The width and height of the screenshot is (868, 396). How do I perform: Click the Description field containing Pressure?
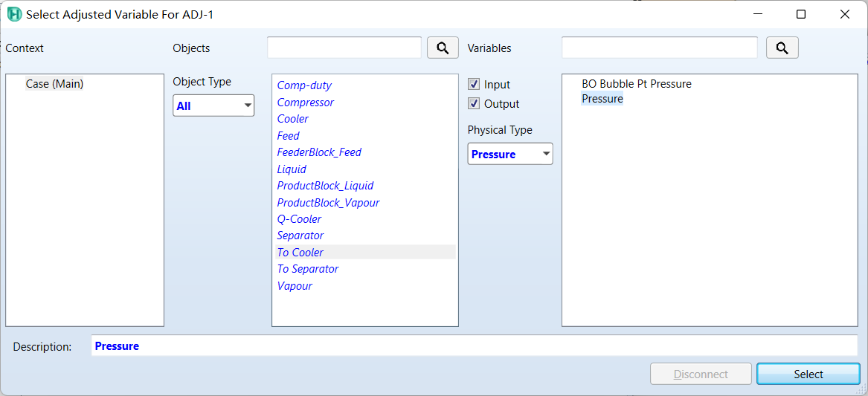pyautogui.click(x=474, y=345)
